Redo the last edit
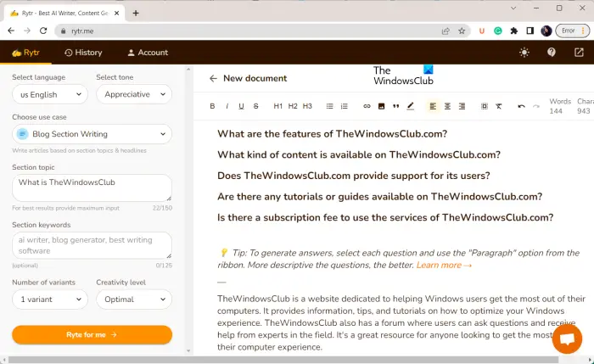594x364 pixels. [x=535, y=106]
